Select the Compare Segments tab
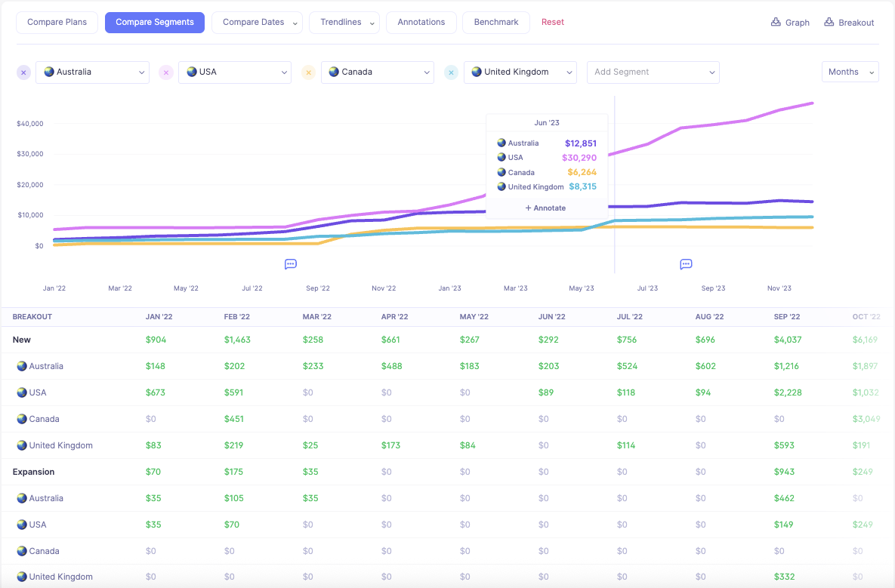 point(155,22)
